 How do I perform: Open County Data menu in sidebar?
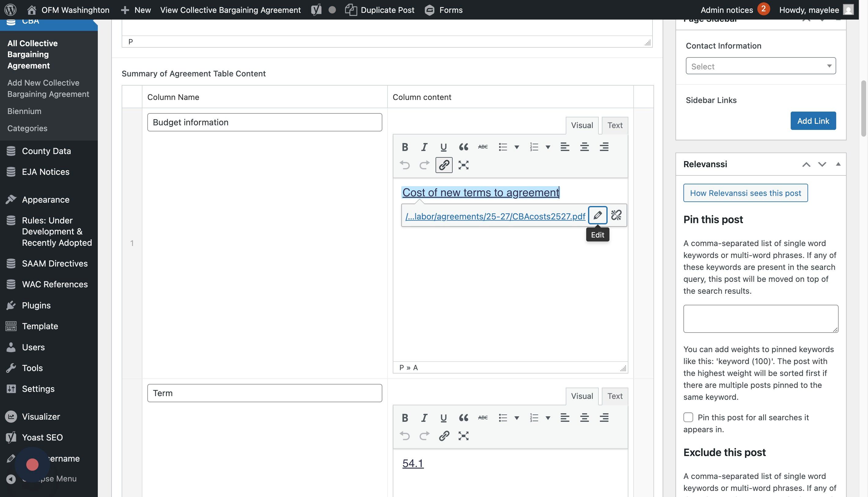click(x=46, y=151)
